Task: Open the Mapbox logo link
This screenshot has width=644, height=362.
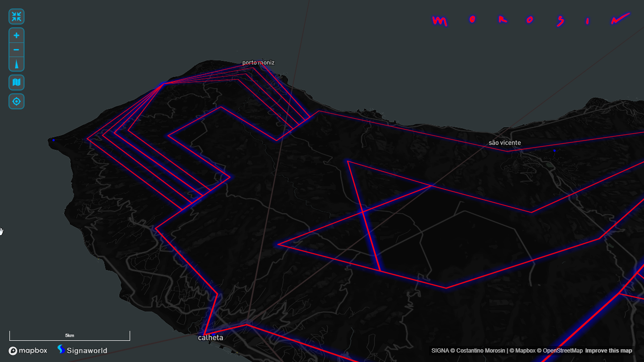Action: (x=28, y=351)
